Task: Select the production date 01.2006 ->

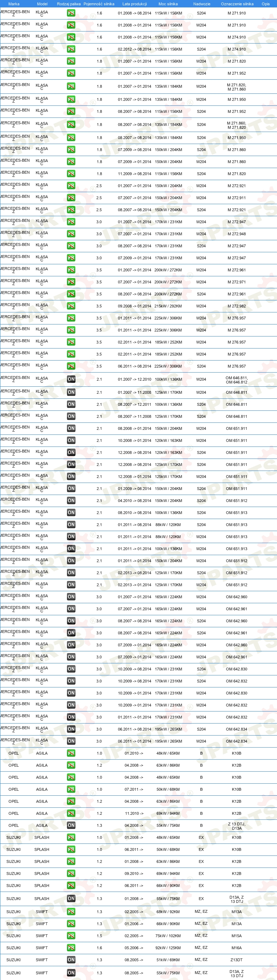Action: point(134,924)
